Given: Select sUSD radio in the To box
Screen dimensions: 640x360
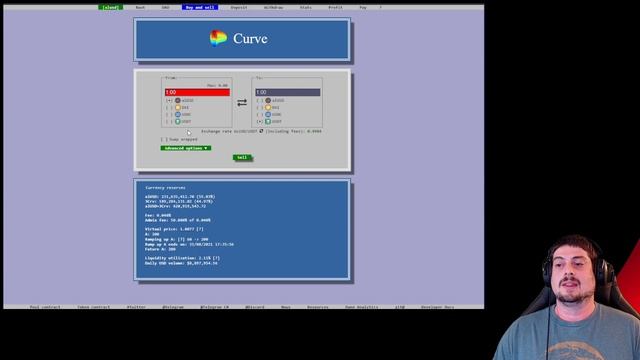Looking at the screenshot, I should coord(260,100).
